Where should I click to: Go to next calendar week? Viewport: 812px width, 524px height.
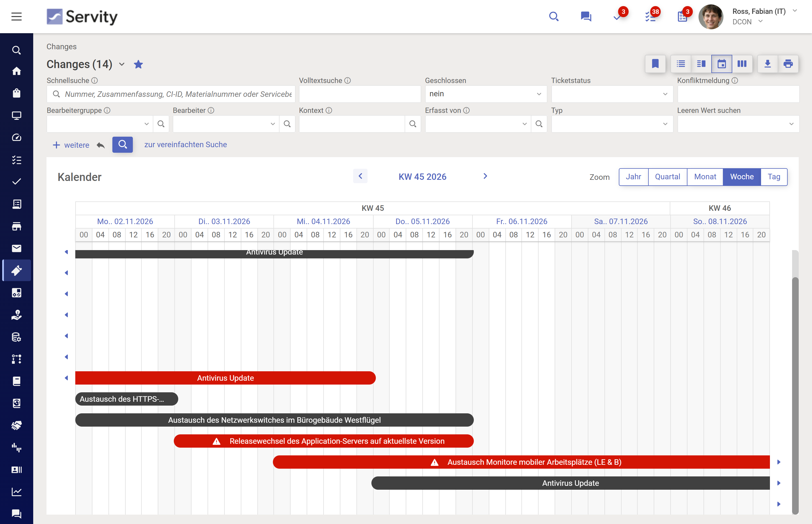485,176
